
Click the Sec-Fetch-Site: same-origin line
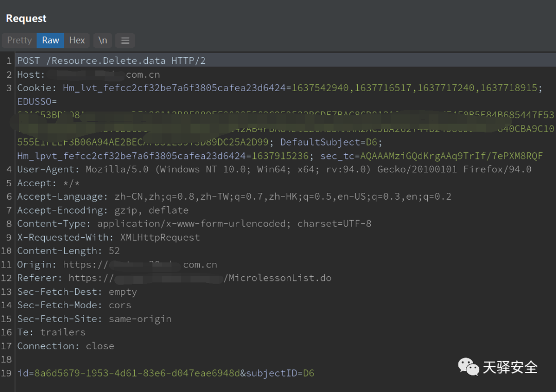(94, 318)
